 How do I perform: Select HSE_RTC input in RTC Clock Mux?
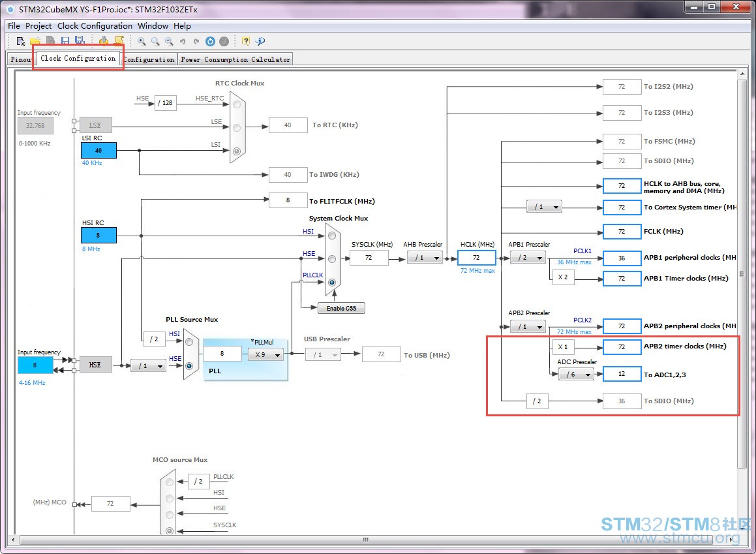(x=237, y=104)
